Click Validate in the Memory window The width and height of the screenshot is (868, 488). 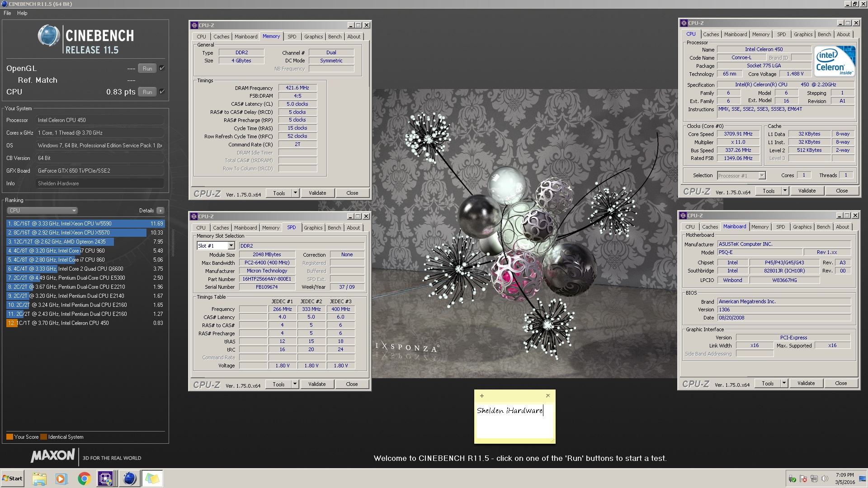point(317,193)
